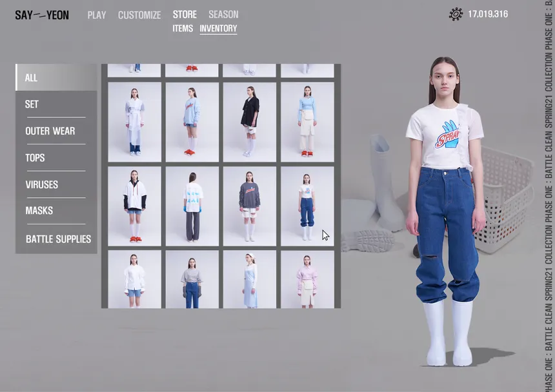Screen dimensions: 555x392
Task: Select the blue top with cream skirt thumbnail
Action: coord(307,122)
